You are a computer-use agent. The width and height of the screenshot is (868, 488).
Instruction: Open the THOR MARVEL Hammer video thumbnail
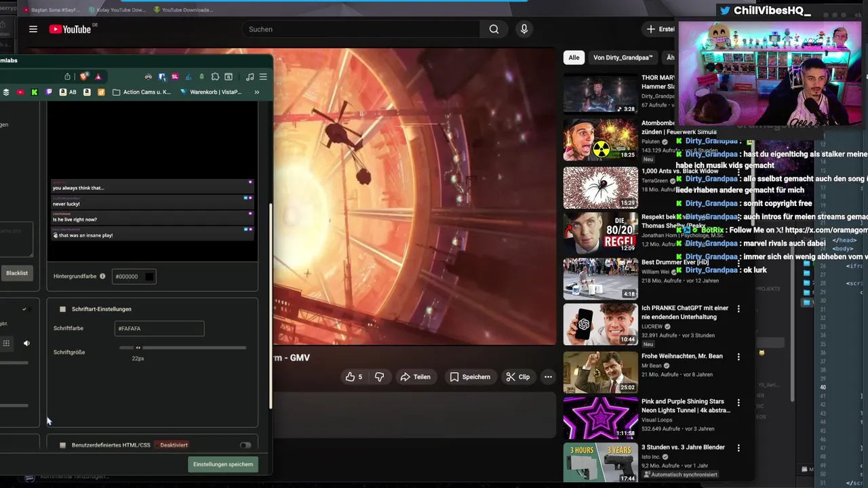coord(600,94)
